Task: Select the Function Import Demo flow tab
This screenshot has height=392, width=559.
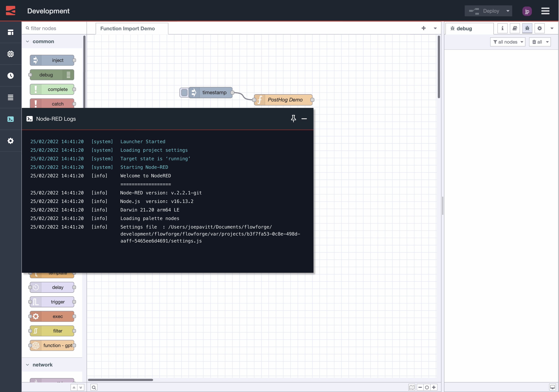Action: [x=128, y=28]
